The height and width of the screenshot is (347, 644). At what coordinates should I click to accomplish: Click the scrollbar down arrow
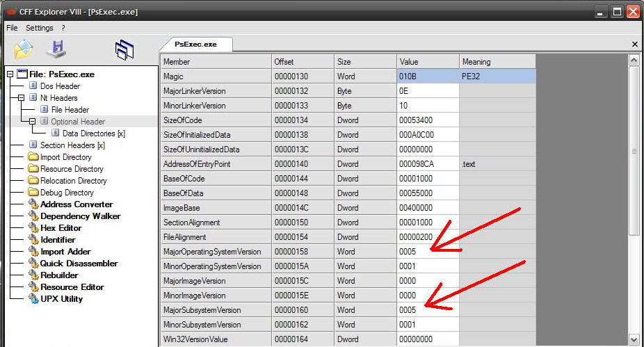[634, 339]
